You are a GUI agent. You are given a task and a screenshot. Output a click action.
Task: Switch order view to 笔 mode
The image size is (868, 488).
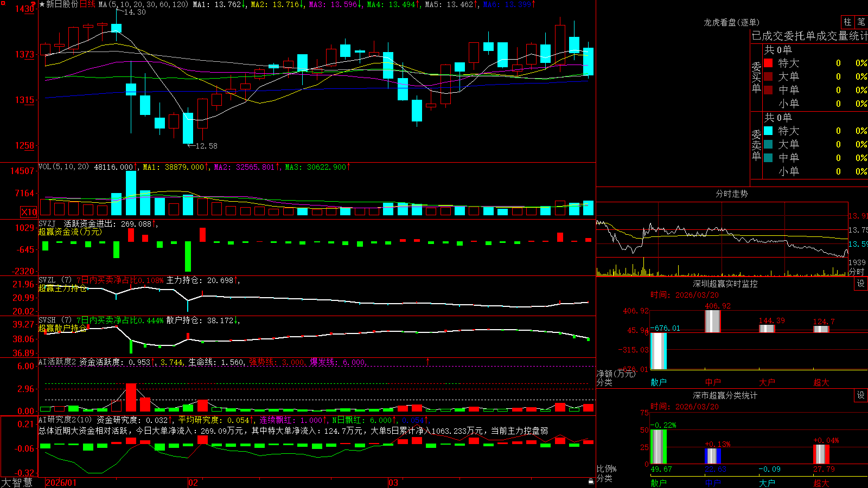tap(861, 22)
